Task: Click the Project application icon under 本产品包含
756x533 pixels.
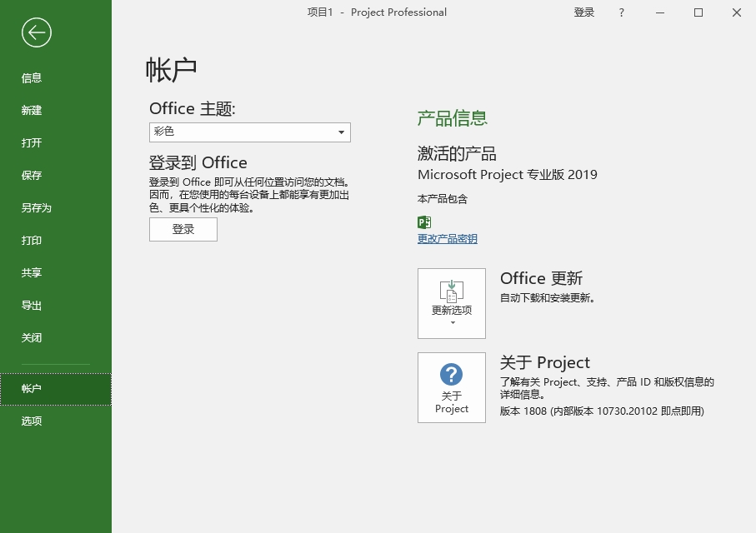Action: pos(424,222)
